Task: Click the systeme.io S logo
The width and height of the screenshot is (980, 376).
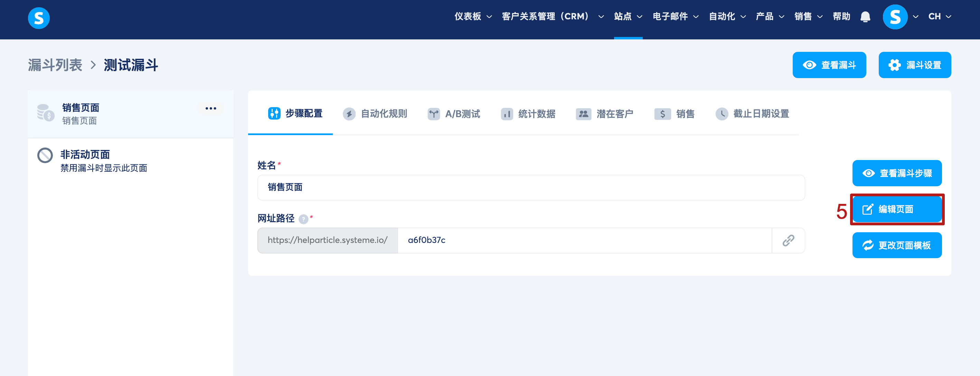Action: (39, 18)
